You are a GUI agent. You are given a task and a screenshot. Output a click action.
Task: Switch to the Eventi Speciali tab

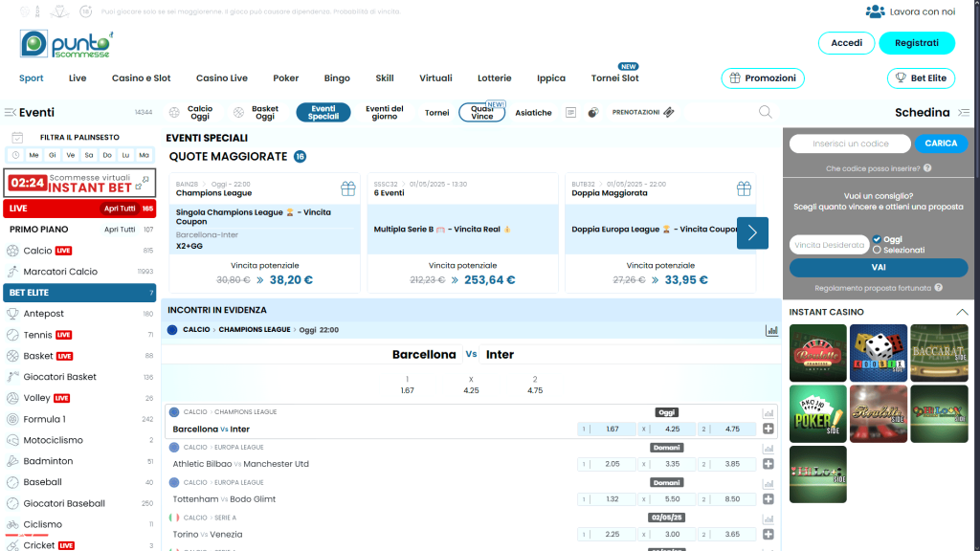click(x=323, y=111)
